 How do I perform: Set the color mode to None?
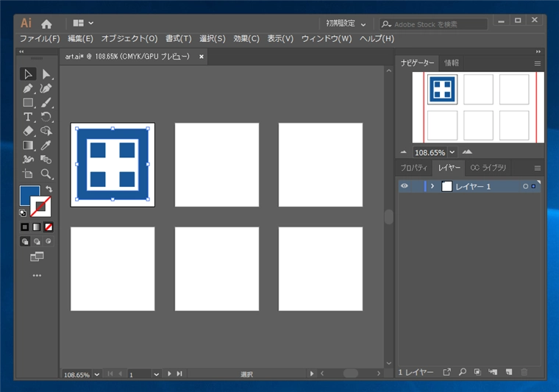pyautogui.click(x=49, y=227)
